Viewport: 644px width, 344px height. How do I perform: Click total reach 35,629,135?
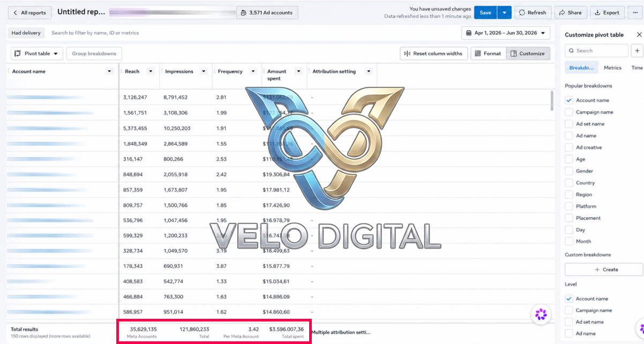[143, 329]
